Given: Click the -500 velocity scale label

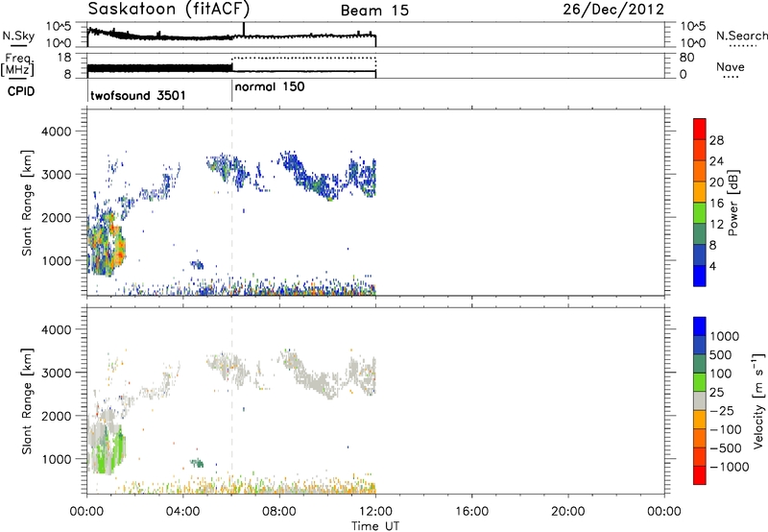Looking at the screenshot, I should point(726,448).
